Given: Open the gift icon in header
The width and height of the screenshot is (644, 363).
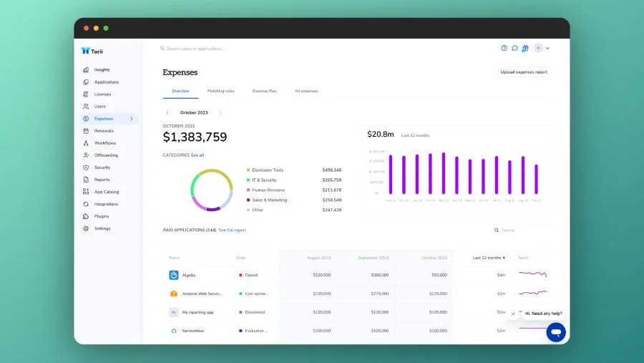Looking at the screenshot, I should click(525, 48).
